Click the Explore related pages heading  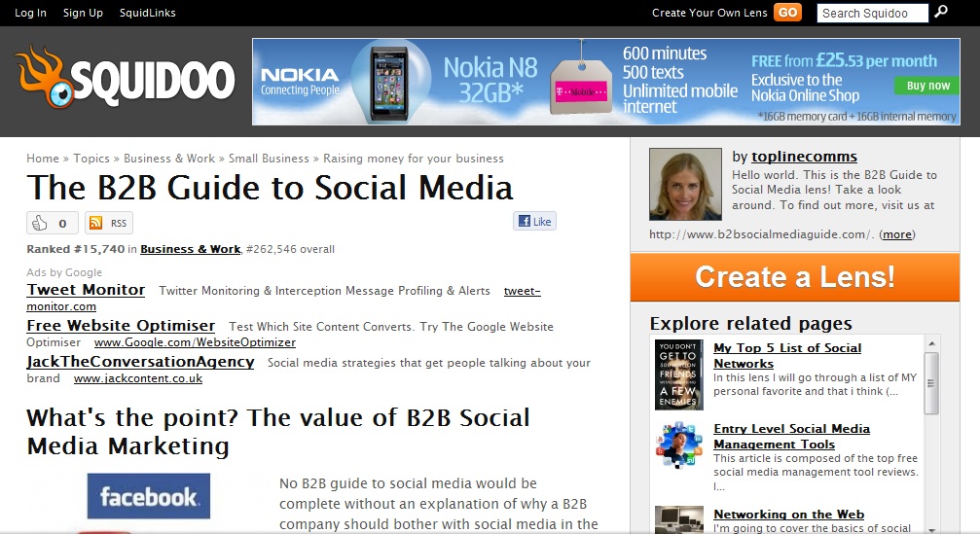coord(750,324)
